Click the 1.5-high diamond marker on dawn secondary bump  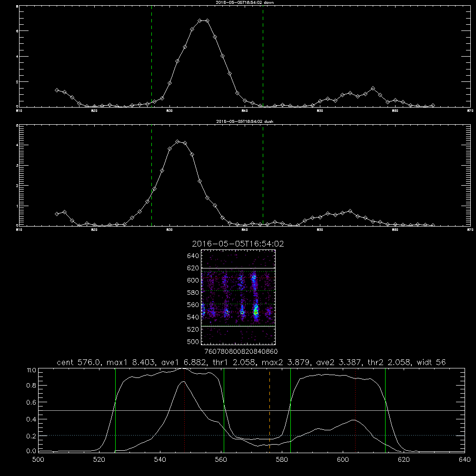point(373,89)
